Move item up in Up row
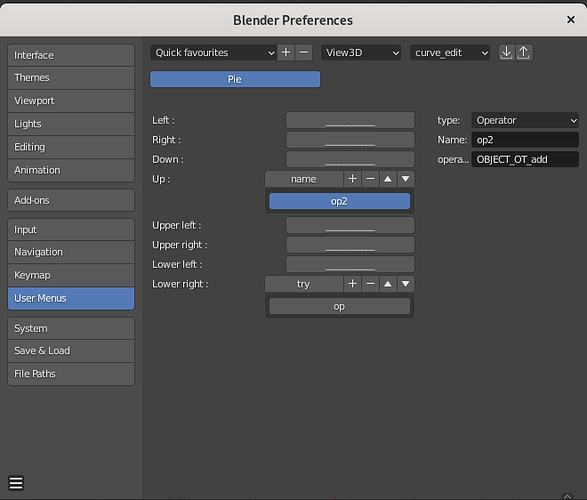This screenshot has width=587, height=500. coord(388,179)
